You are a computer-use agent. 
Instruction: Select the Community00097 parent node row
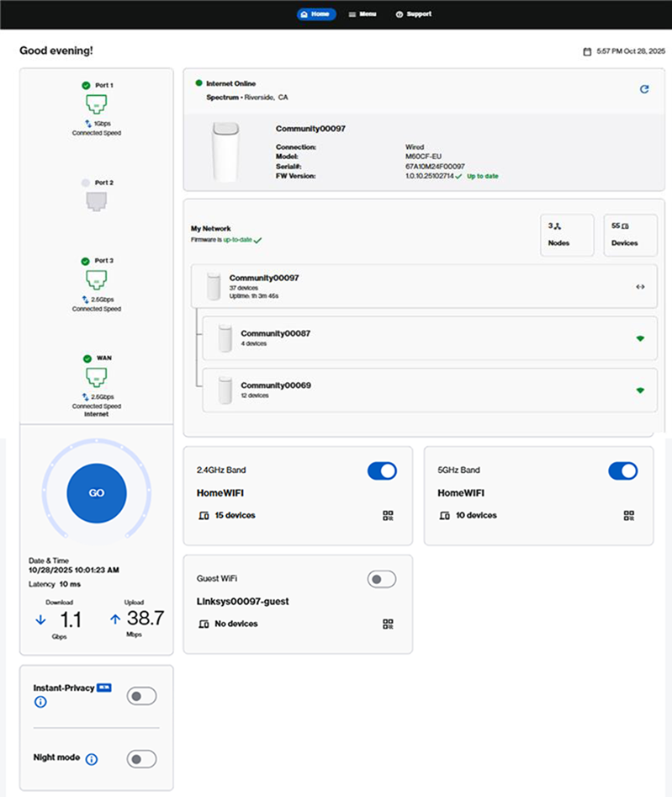pyautogui.click(x=424, y=285)
